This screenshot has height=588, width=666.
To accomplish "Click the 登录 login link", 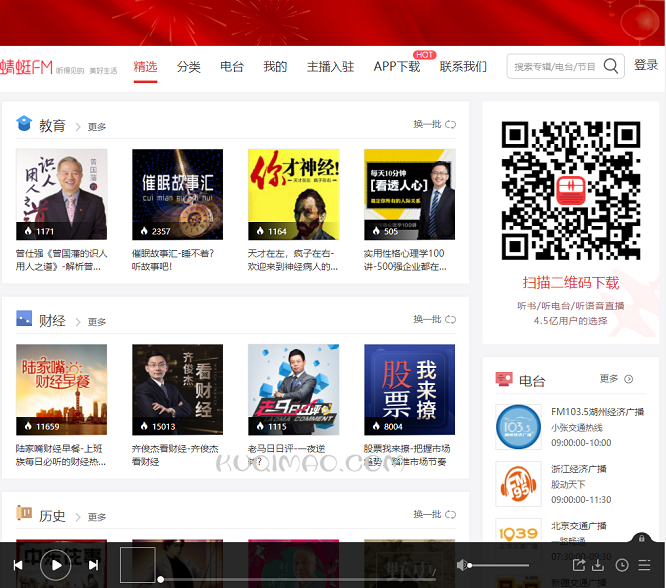I will tap(646, 65).
